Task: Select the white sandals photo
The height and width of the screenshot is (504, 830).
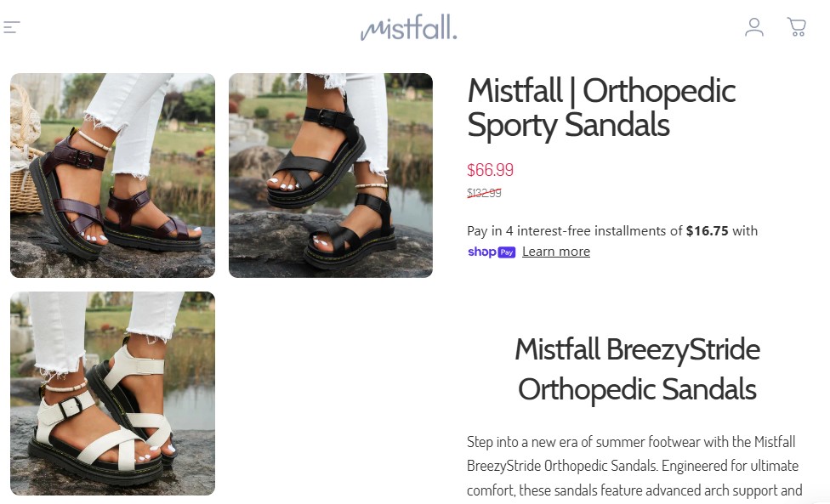Action: 113,394
